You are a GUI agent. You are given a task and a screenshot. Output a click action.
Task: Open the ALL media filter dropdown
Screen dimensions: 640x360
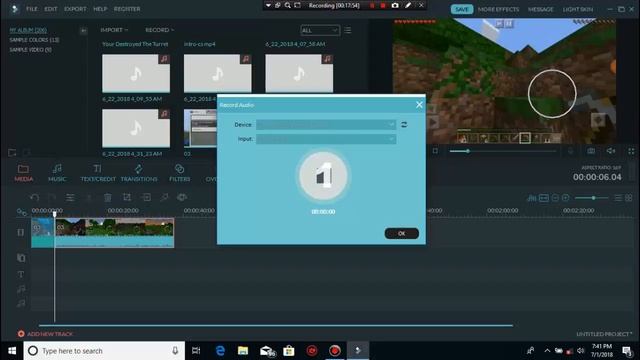tap(320, 30)
